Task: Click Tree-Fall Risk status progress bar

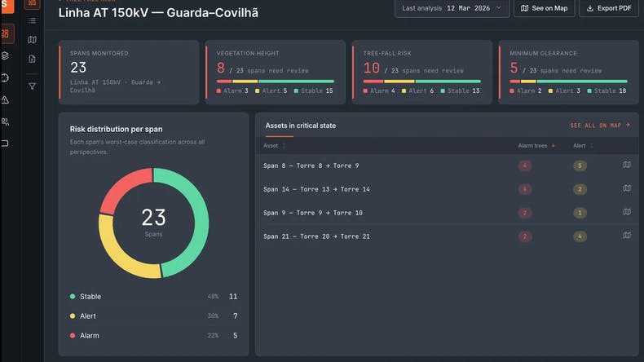Action: pos(421,82)
